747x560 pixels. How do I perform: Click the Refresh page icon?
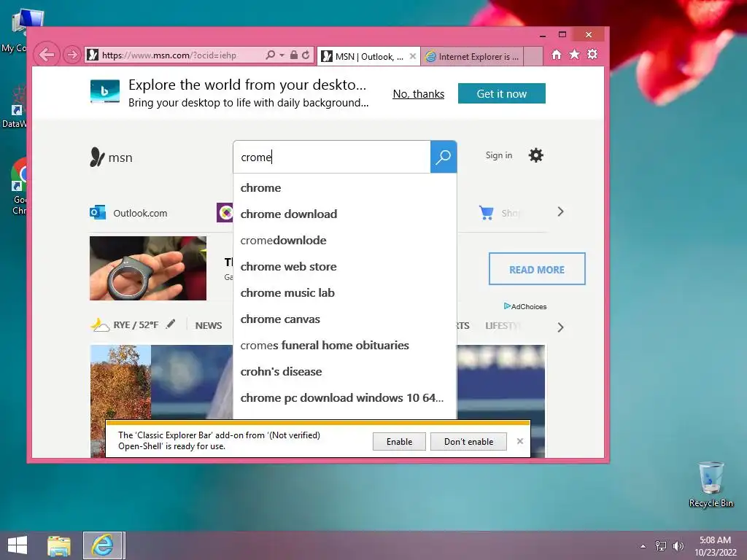coord(306,55)
